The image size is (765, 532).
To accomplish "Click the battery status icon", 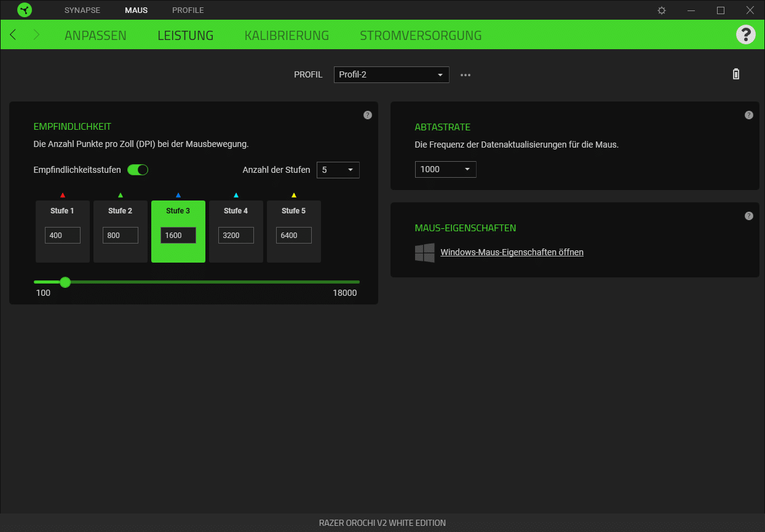I will click(736, 74).
